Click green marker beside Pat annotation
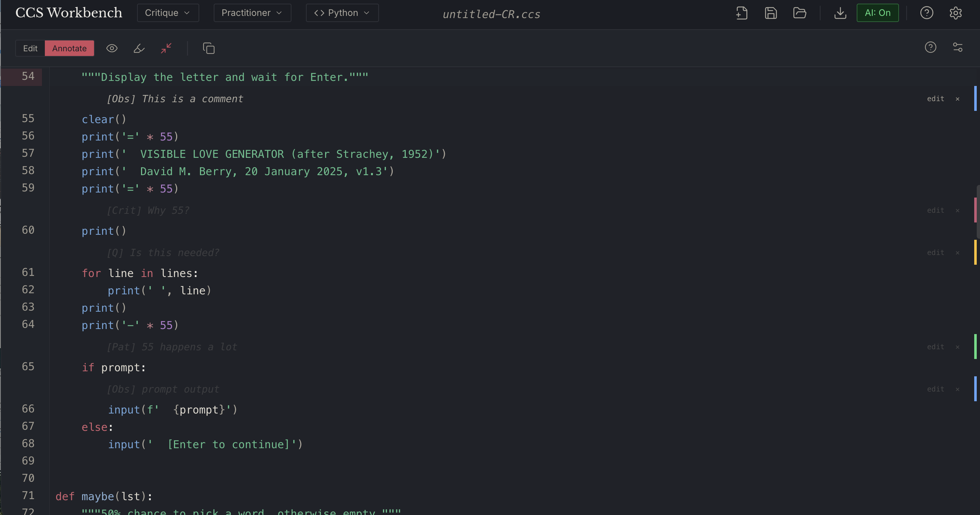 [x=975, y=346]
